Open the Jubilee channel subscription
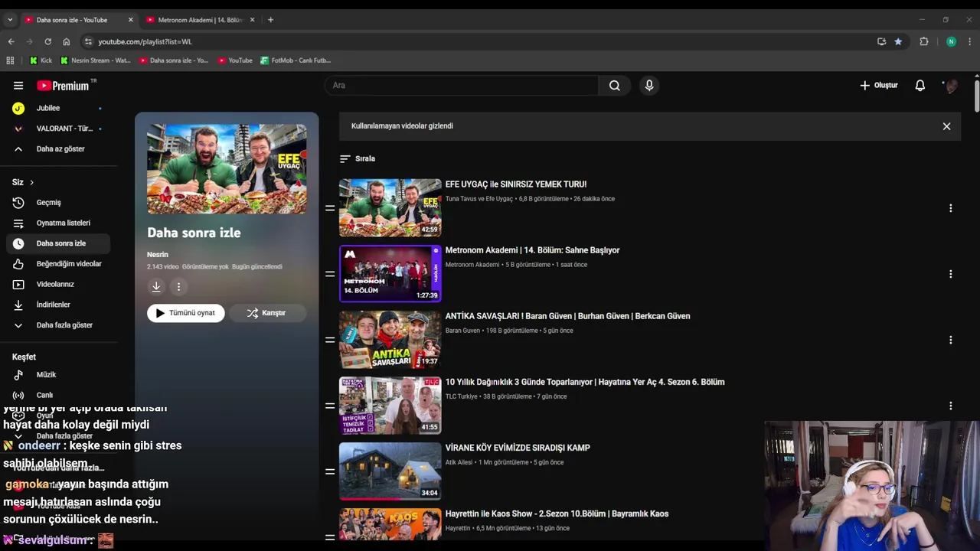The height and width of the screenshot is (551, 980). point(58,109)
